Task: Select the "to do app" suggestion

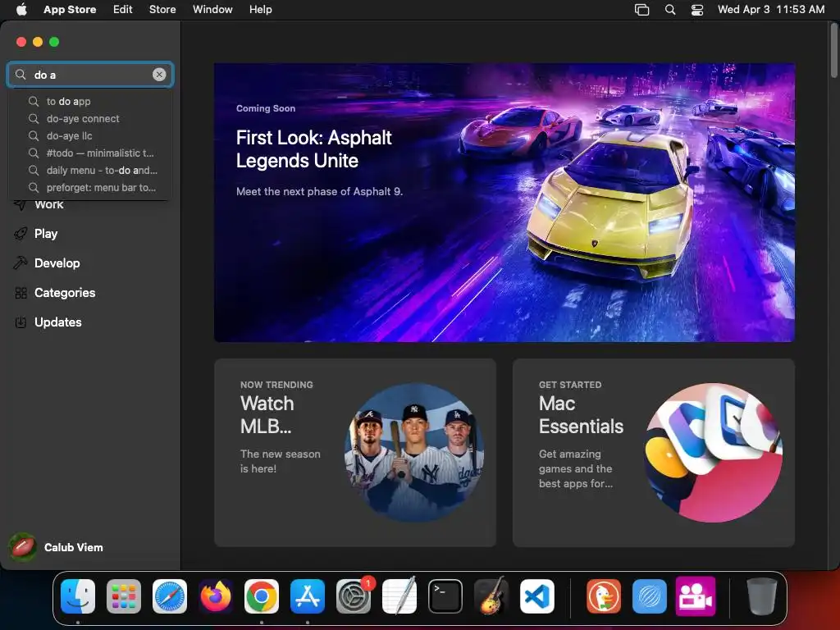Action: click(90, 101)
